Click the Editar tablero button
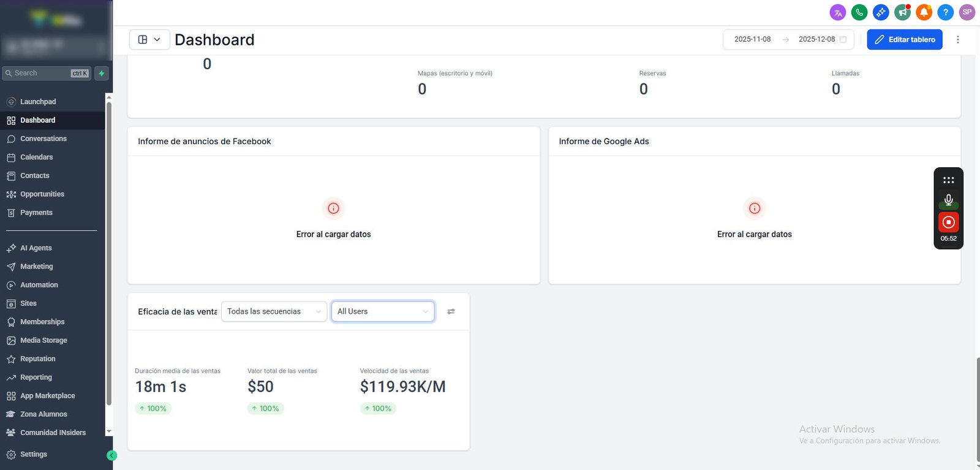This screenshot has height=470, width=980. coord(905,39)
